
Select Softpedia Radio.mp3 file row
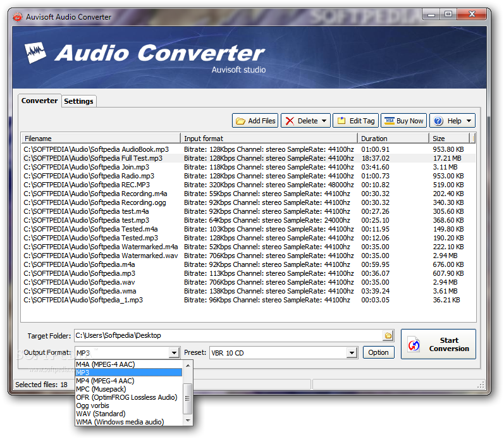(248, 176)
